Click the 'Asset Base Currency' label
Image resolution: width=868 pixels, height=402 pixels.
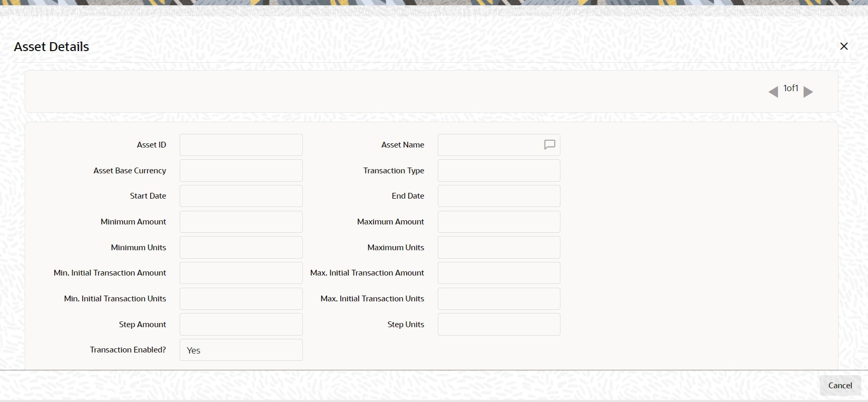[130, 171]
